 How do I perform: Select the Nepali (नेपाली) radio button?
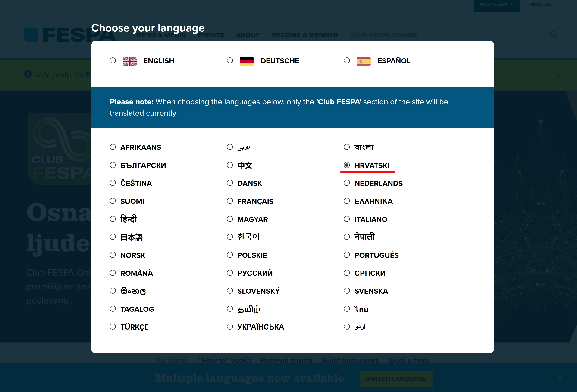[347, 237]
